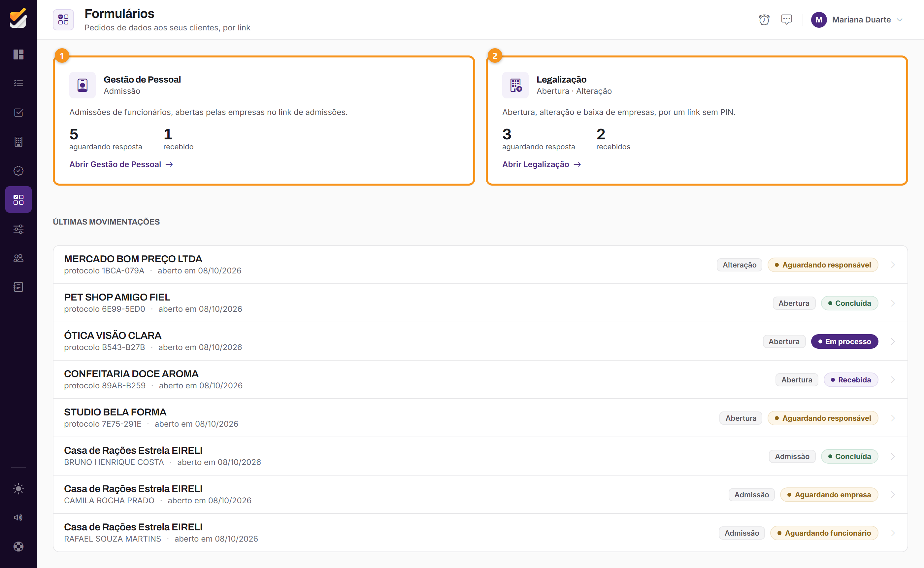Viewport: 924px width, 568px height.
Task: Open the PET SHOP AMIGO FIEL entry
Action: tap(480, 303)
